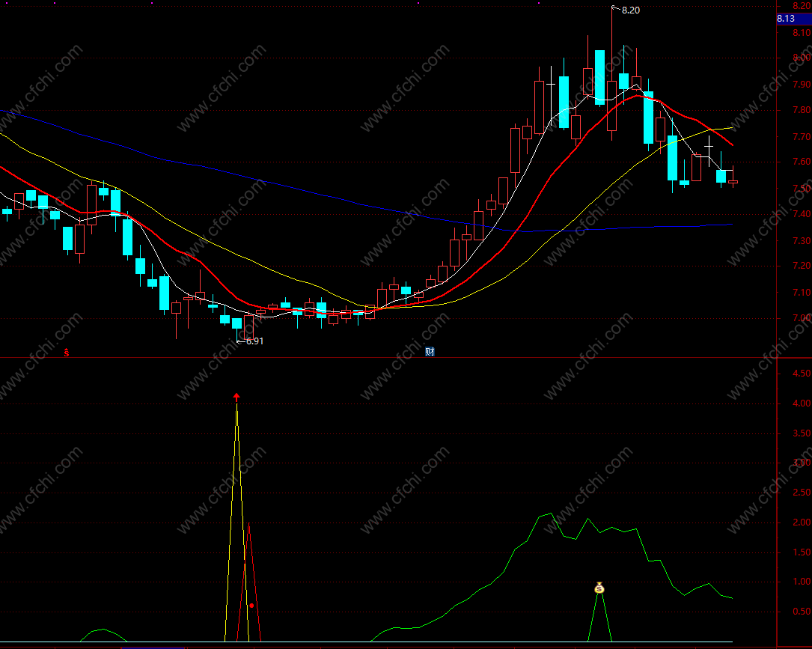This screenshot has height=649, width=812.
Task: Click the money bag signal icon
Action: click(599, 588)
